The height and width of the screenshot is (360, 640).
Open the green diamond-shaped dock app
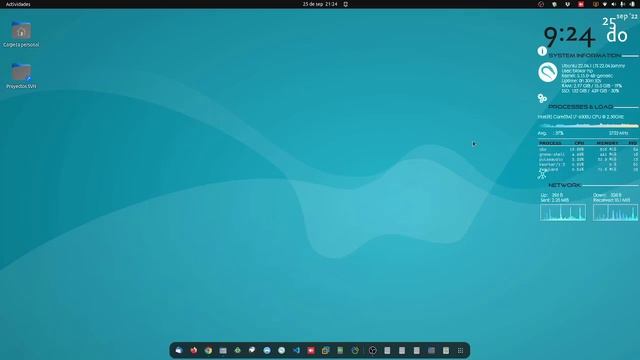tap(238, 350)
